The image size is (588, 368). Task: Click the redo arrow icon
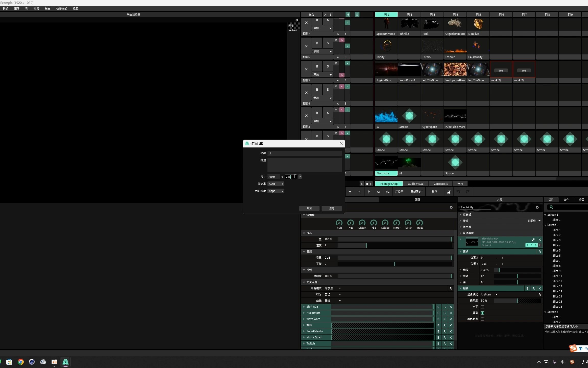tap(468, 192)
